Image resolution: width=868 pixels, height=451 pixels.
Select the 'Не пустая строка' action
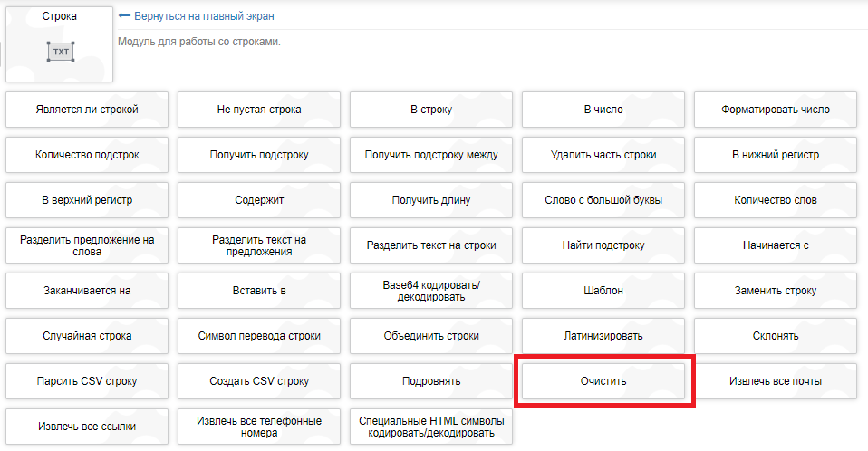click(x=259, y=110)
